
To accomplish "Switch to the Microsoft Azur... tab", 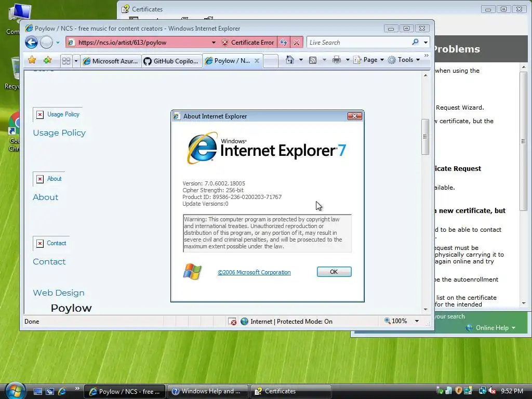I will (111, 61).
